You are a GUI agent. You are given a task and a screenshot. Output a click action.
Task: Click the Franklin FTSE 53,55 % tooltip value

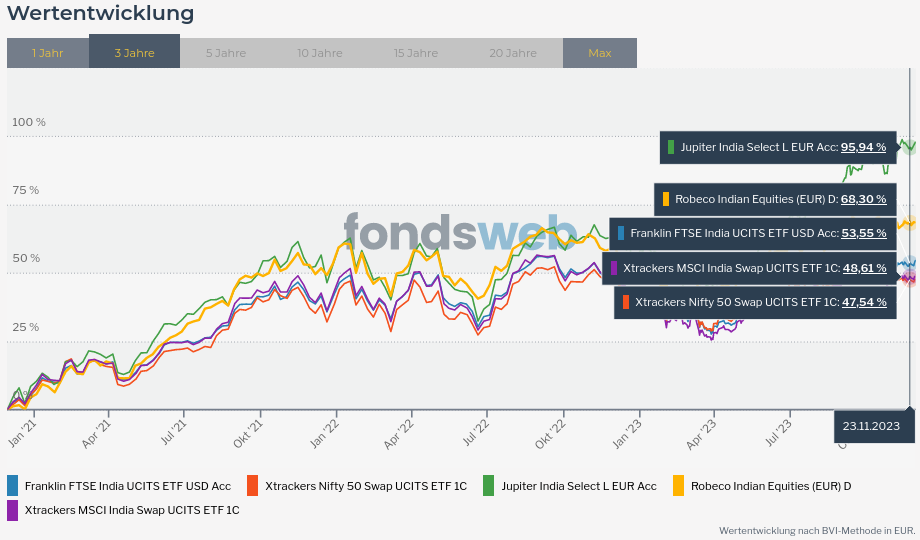coord(863,233)
